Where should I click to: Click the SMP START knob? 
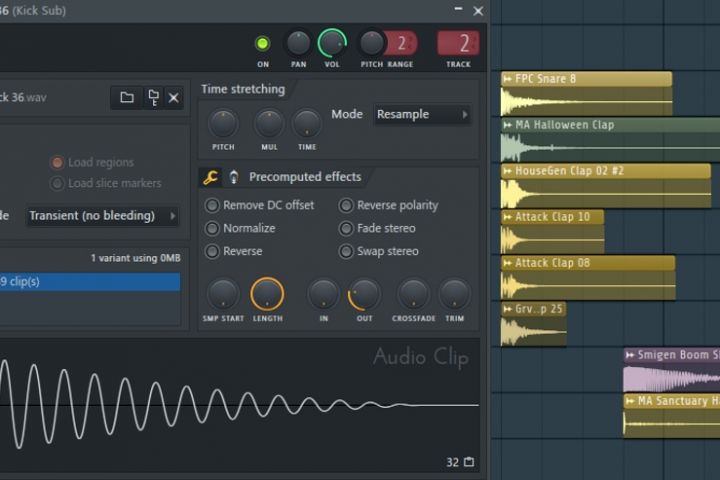click(x=223, y=294)
